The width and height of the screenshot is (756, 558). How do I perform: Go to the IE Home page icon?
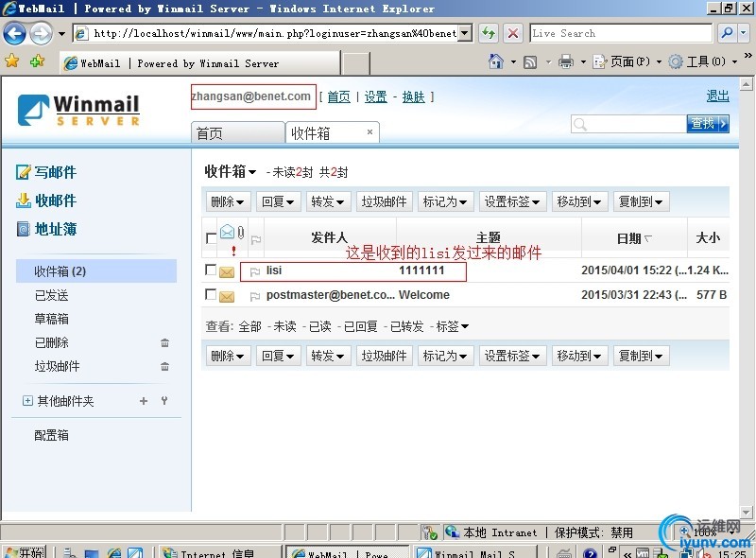pos(495,61)
